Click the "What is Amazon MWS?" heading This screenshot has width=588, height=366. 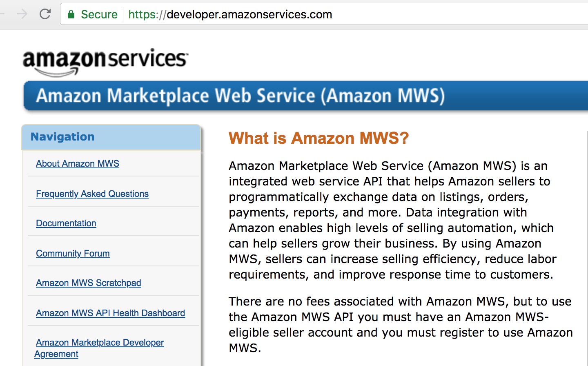[318, 138]
